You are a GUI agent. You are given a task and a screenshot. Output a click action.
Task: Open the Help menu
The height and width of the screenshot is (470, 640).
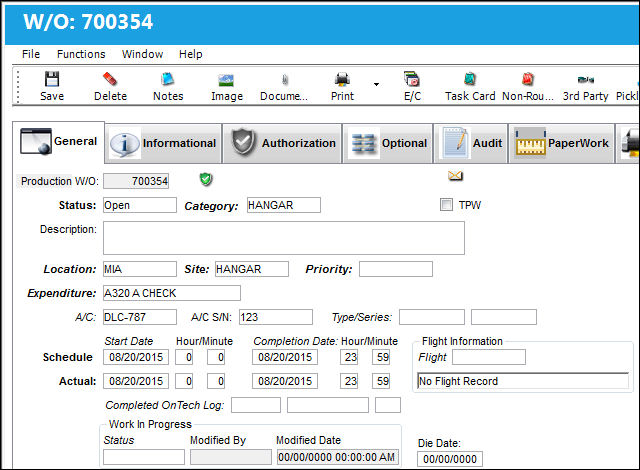point(191,54)
